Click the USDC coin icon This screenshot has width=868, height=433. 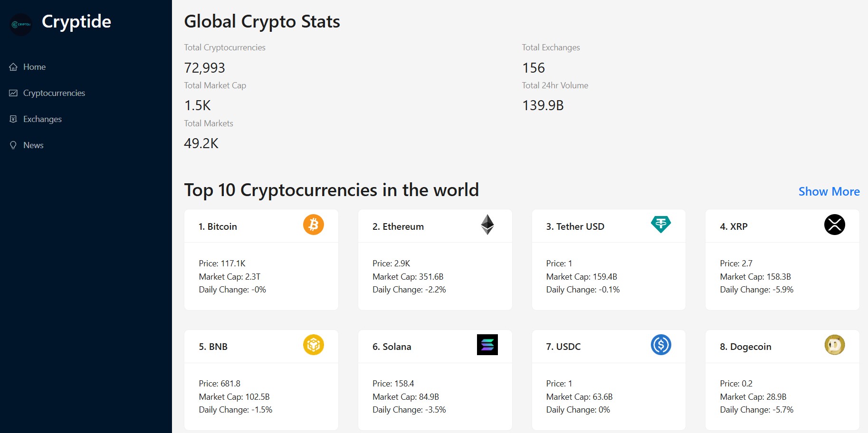(661, 345)
